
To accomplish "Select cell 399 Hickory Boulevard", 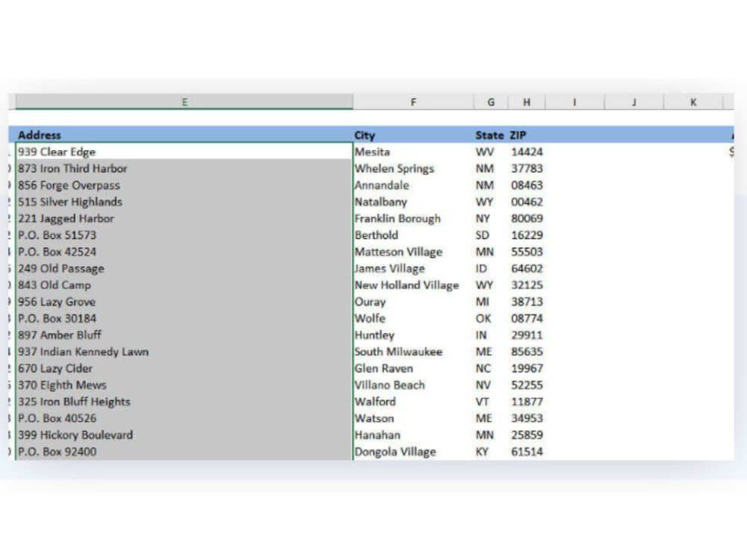I will tap(185, 435).
